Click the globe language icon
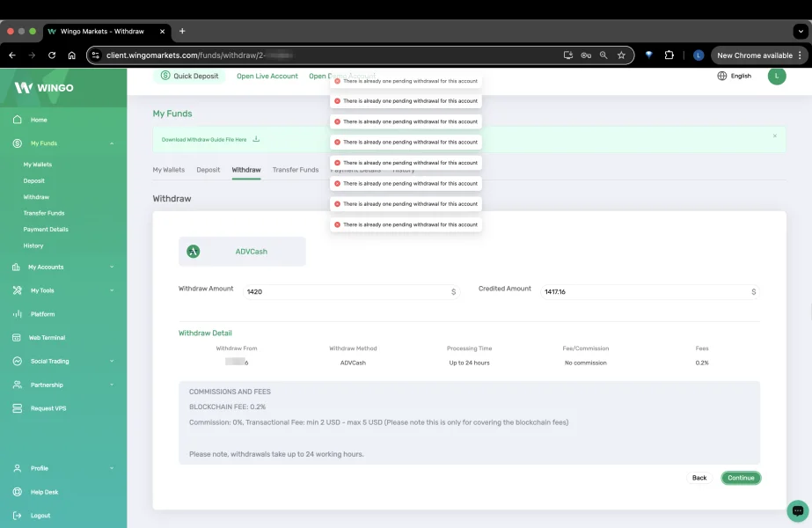The image size is (812, 528). coord(722,76)
